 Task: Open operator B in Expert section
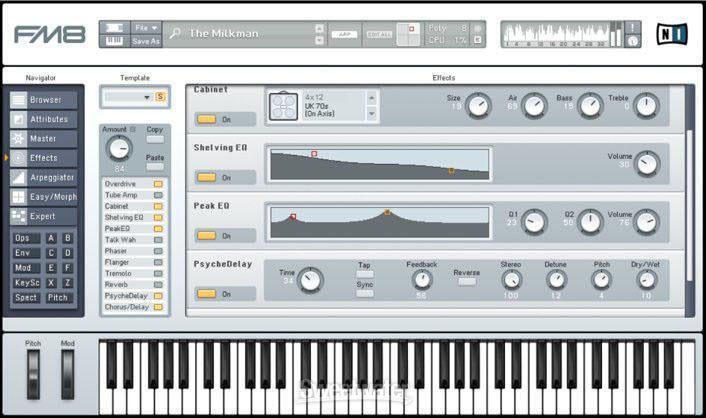coord(68,238)
